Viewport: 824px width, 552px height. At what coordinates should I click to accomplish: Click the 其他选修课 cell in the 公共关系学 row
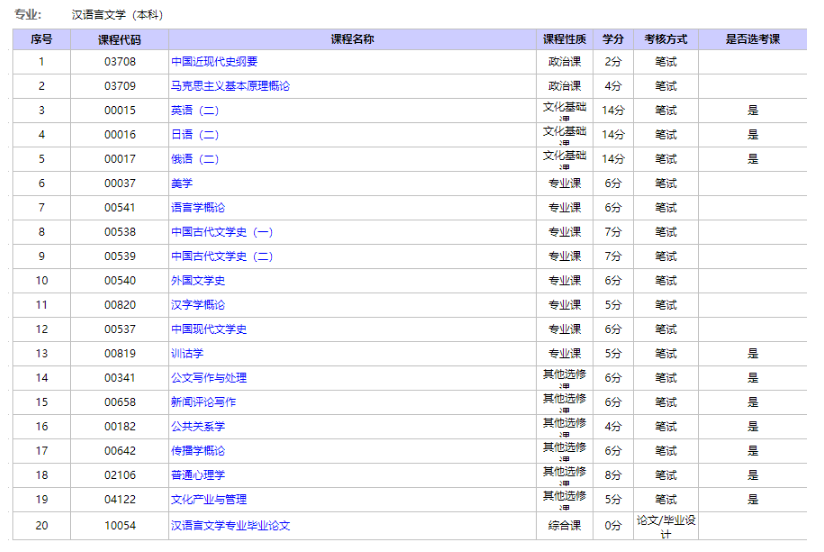pos(565,426)
